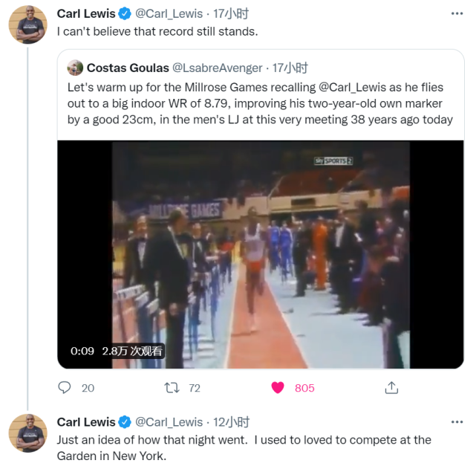Viewport: 476px width, 466px height.
Task: Click the reply speech bubble icon
Action: [65, 388]
